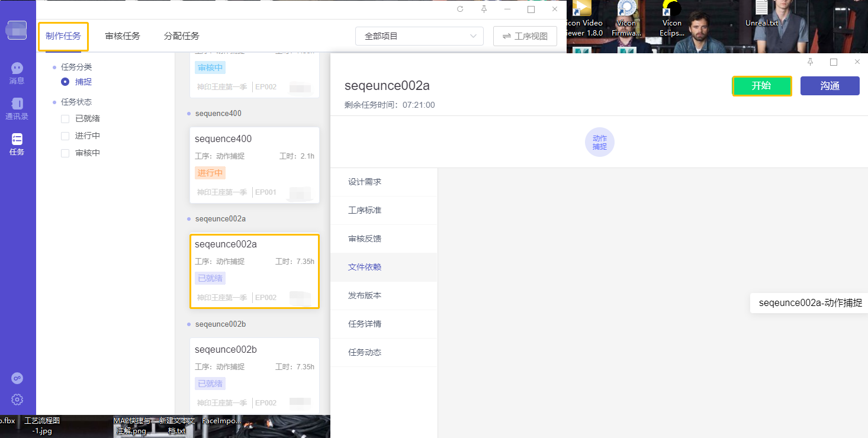The width and height of the screenshot is (868, 438).
Task: Click the refresh icon in title bar
Action: 460,9
